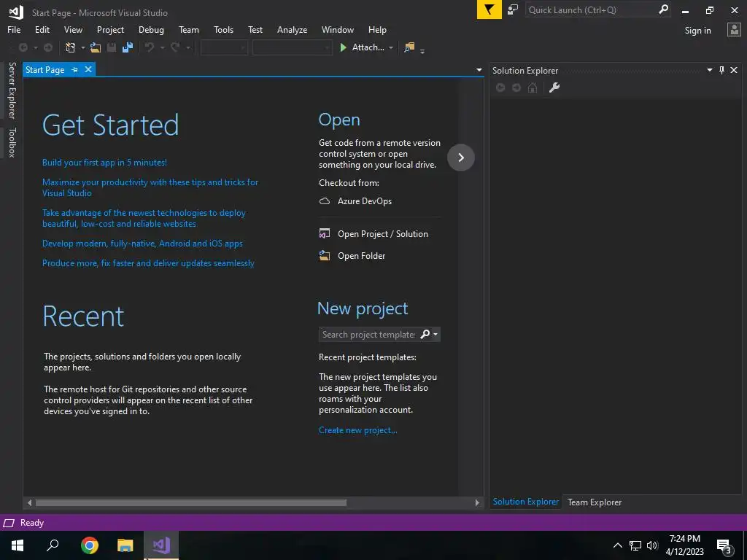Click the Find in Files toolbar icon
This screenshot has width=747, height=560.
point(409,47)
